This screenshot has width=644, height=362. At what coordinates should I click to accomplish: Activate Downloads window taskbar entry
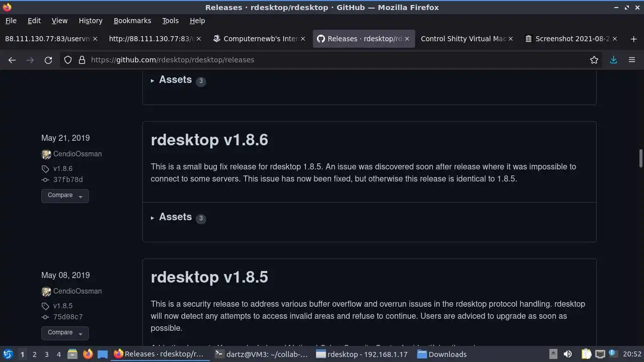(x=442, y=354)
